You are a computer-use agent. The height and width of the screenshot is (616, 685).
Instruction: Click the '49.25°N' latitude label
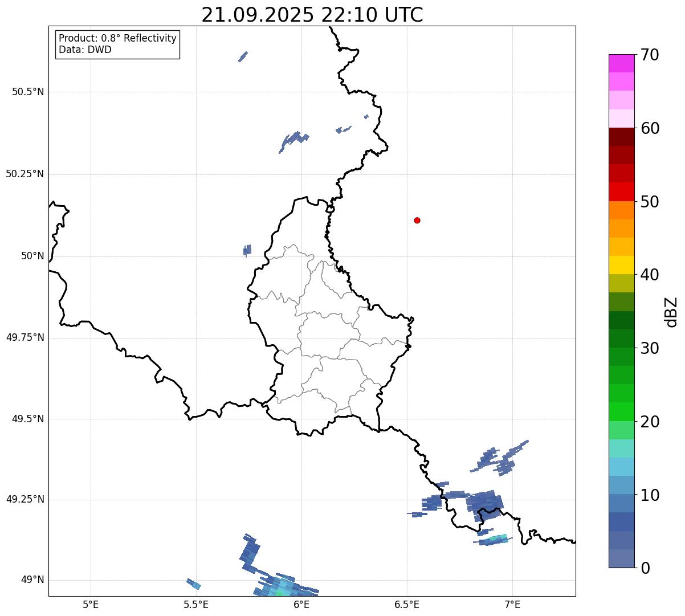click(x=25, y=499)
